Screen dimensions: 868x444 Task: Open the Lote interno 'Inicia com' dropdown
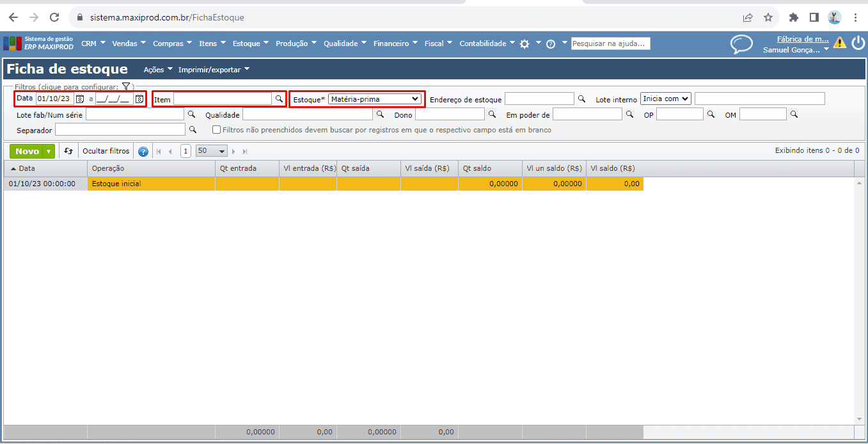pyautogui.click(x=666, y=99)
